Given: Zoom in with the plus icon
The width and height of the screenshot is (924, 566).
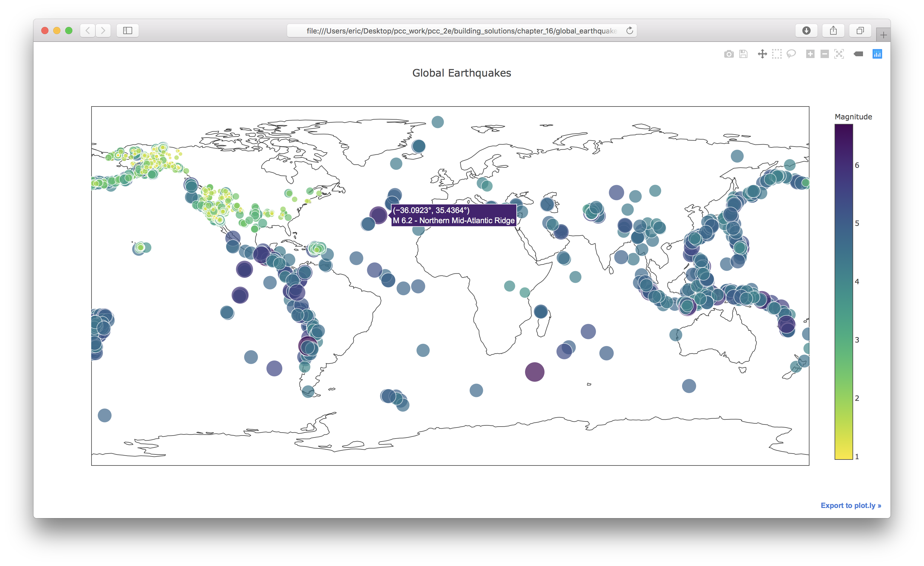Looking at the screenshot, I should [x=810, y=54].
